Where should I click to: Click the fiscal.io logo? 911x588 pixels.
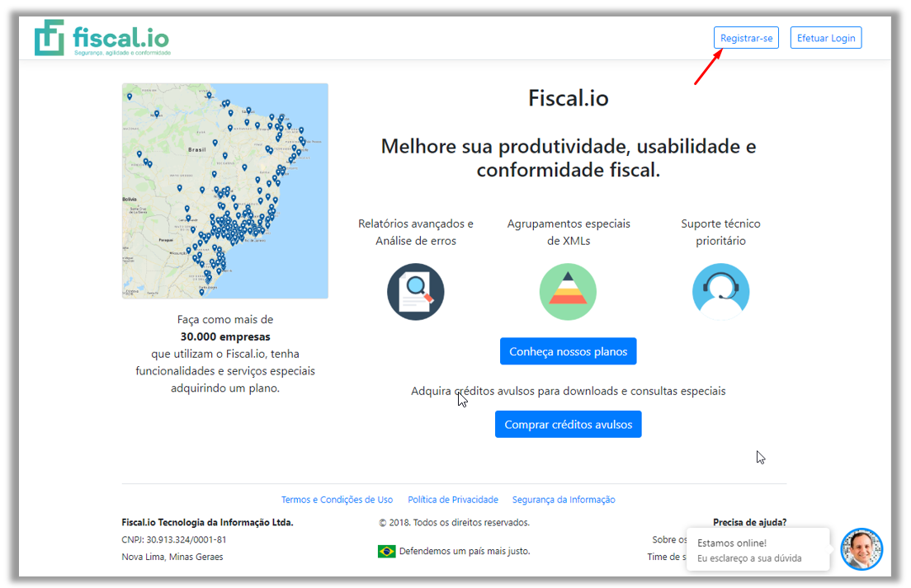[101, 38]
